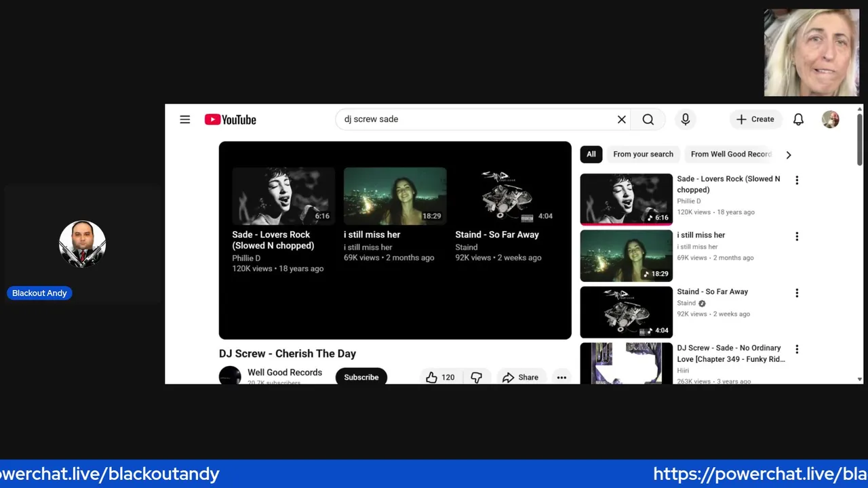The image size is (868, 488).
Task: Play Sade - Lovers Rock sidebar thumbnail
Action: pyautogui.click(x=627, y=199)
